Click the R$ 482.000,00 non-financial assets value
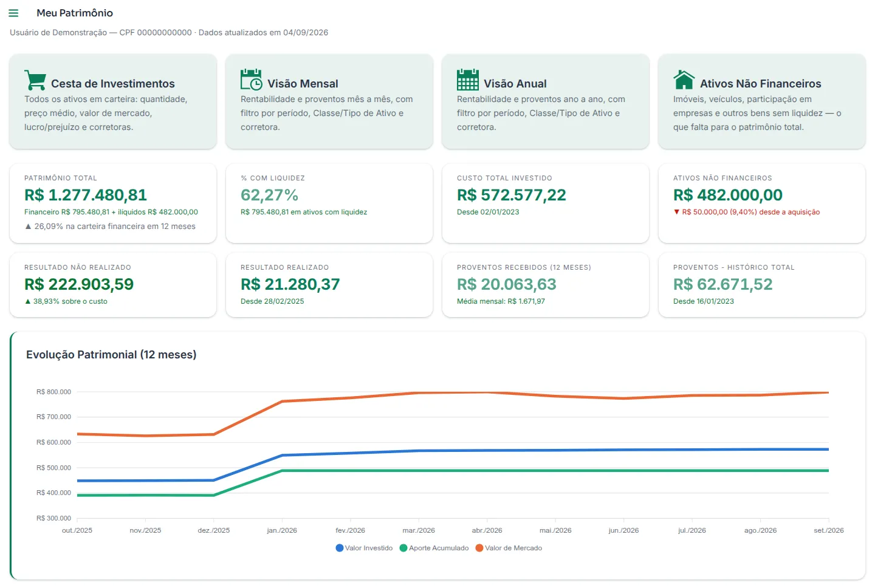The width and height of the screenshot is (875, 588). [728, 195]
